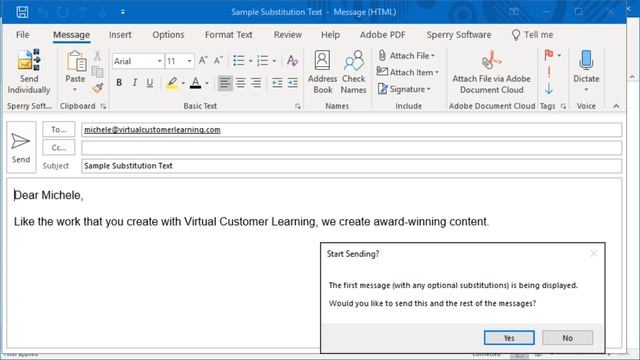
Task: Click the Tell me lightbulb search
Action: pyautogui.click(x=533, y=35)
